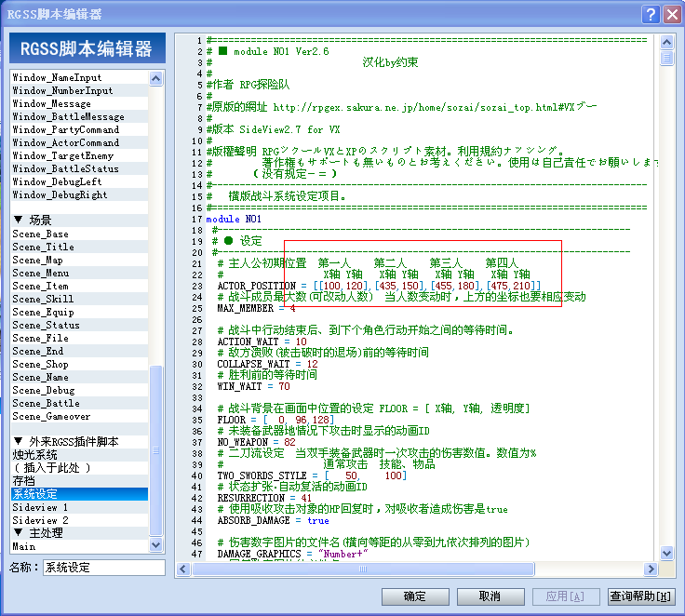The height and width of the screenshot is (616, 685).
Task: Open the Scene_Skill script
Action: 79,300
